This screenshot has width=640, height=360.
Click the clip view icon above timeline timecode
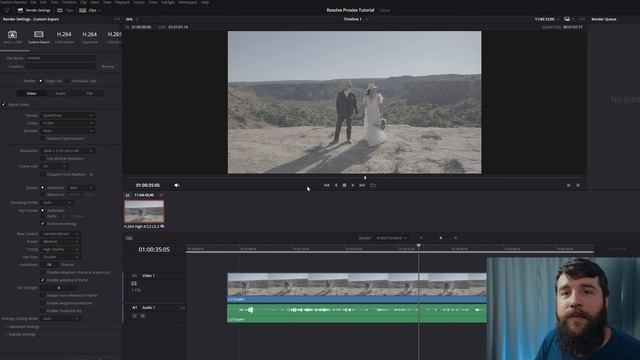(129, 238)
